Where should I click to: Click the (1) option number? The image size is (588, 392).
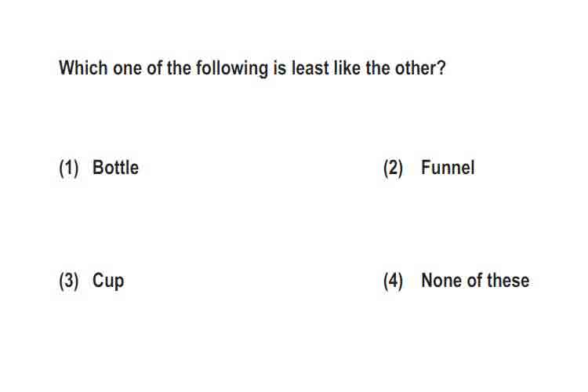tap(69, 168)
